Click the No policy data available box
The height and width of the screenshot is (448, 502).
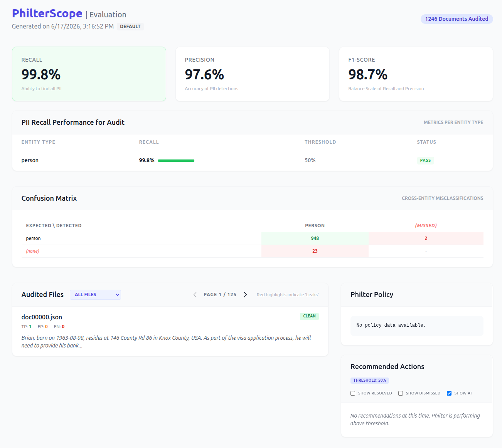point(417,326)
